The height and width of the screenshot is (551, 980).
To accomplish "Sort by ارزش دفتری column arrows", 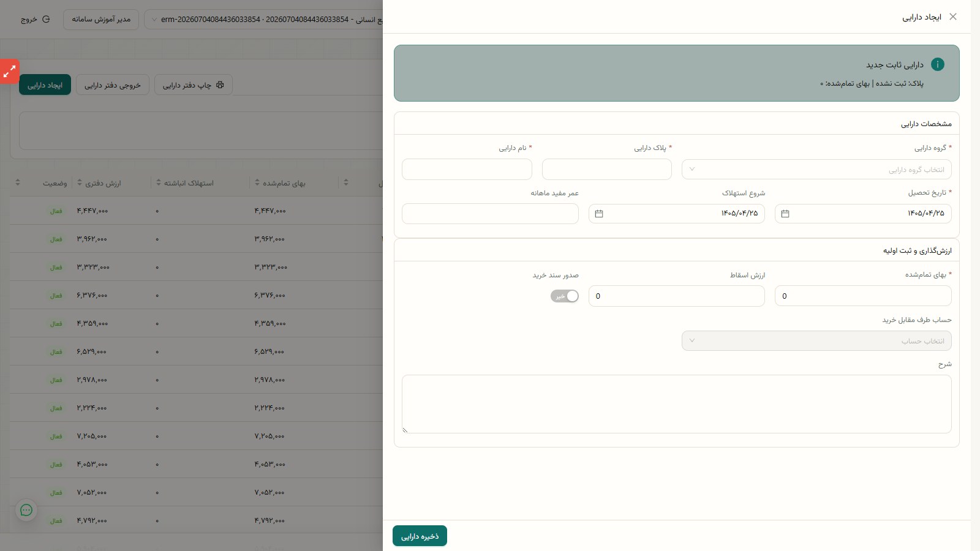I will (x=79, y=182).
